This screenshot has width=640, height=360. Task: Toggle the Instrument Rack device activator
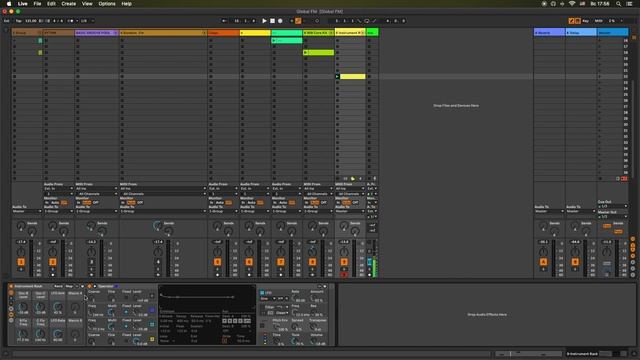pyautogui.click(x=11, y=286)
